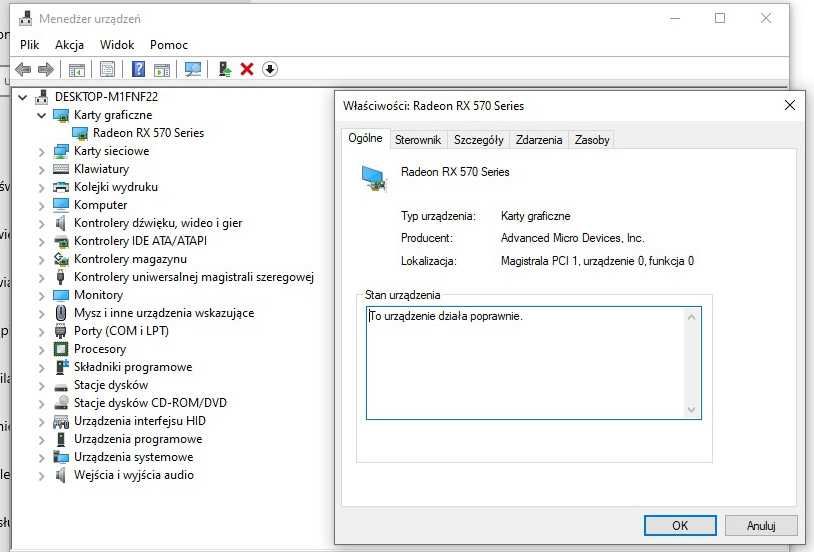Image resolution: width=814 pixels, height=552 pixels.
Task: Switch to the Zasoby tab
Action: coord(592,140)
